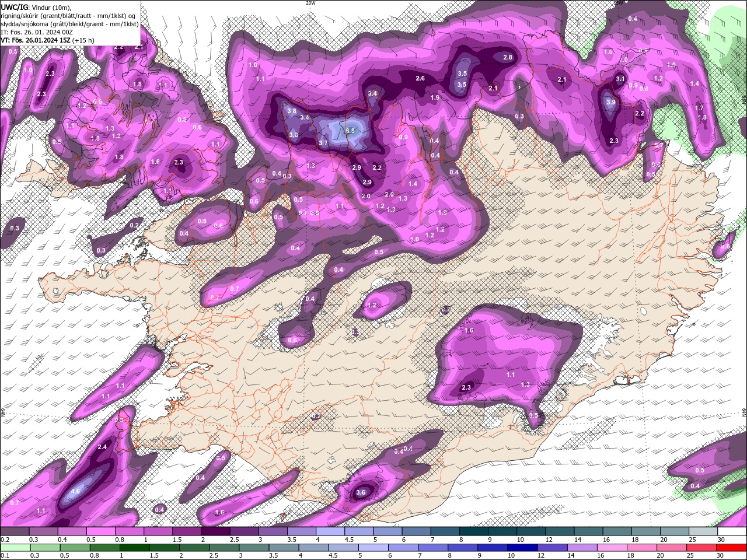
Task: Click the 6.8 peak snowfall value
Action: click(350, 131)
